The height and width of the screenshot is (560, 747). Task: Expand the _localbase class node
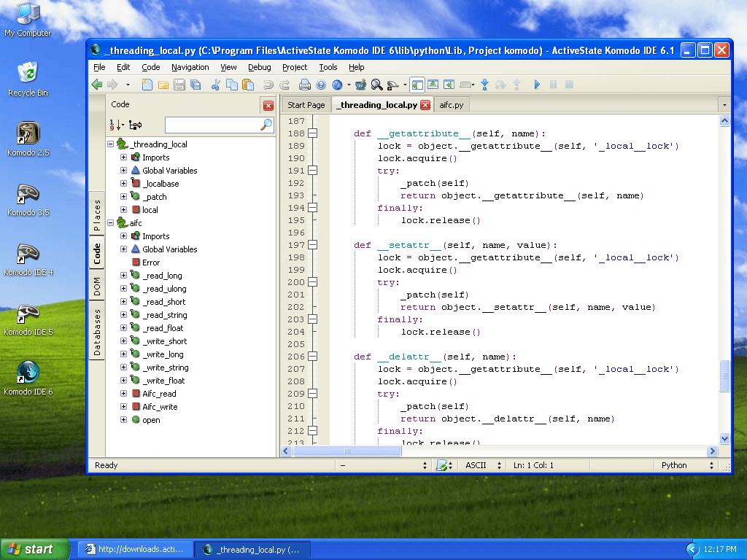click(x=123, y=183)
